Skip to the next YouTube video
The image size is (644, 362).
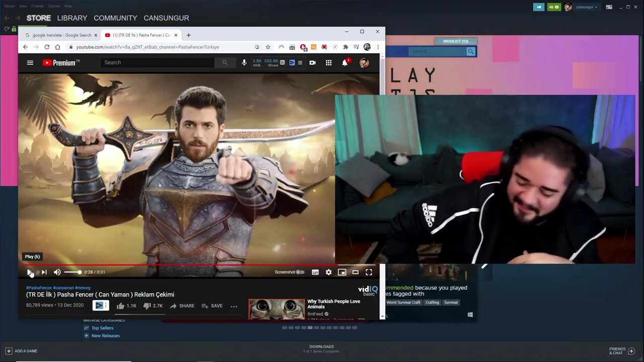click(44, 272)
